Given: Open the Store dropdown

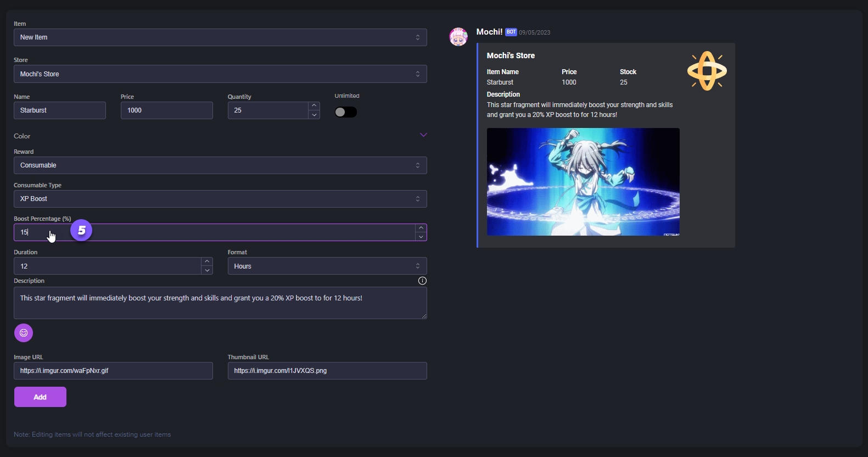Looking at the screenshot, I should pyautogui.click(x=220, y=74).
